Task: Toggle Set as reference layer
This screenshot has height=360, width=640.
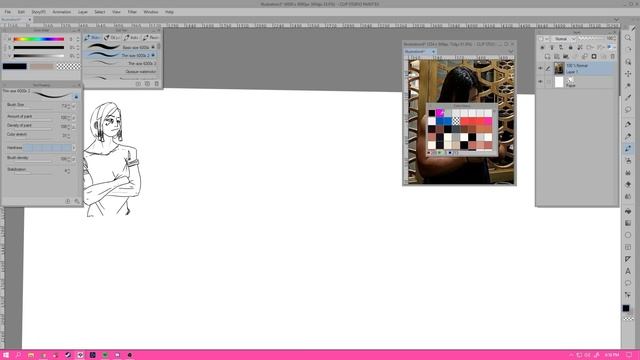Action: [x=552, y=47]
